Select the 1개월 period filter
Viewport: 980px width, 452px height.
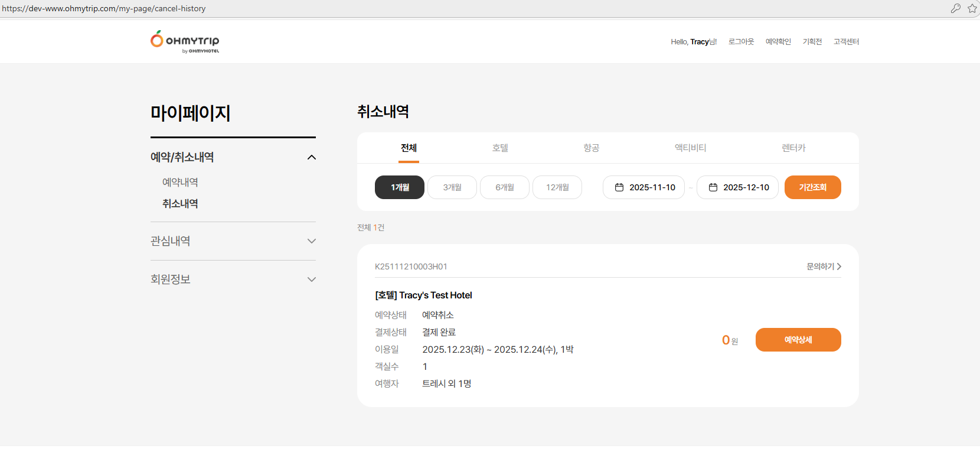pos(400,187)
